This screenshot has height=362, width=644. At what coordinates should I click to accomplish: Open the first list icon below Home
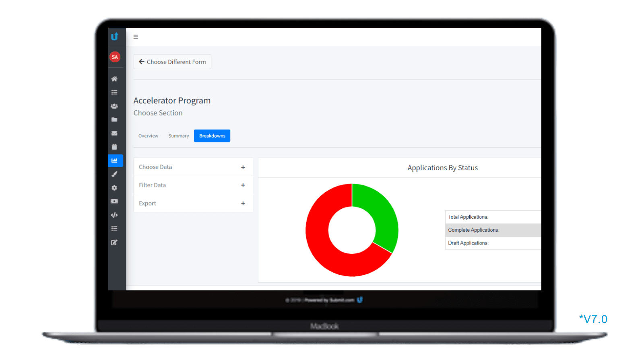(114, 93)
